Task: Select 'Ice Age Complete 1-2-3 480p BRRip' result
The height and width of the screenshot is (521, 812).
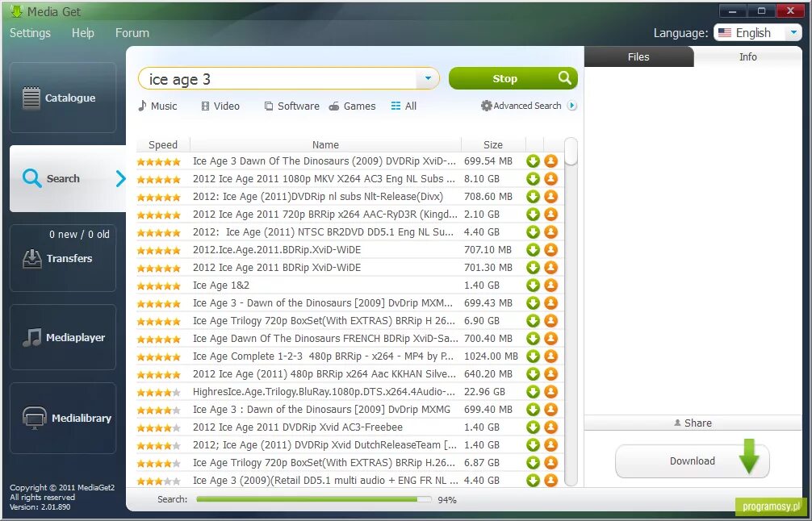Action: pyautogui.click(x=350, y=356)
